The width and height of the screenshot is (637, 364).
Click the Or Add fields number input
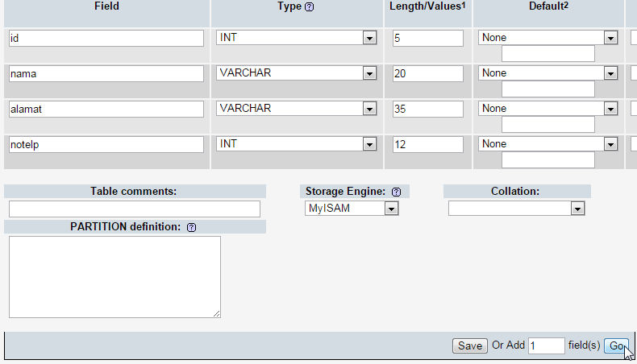547,345
